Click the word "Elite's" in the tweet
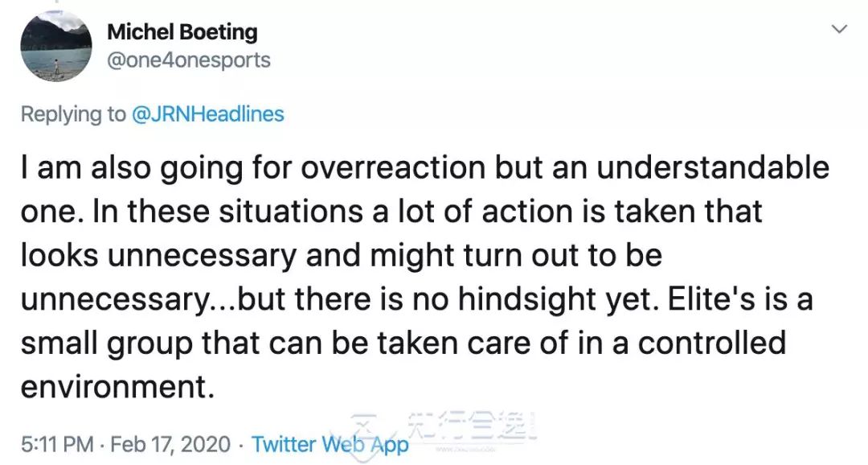The height and width of the screenshot is (465, 868). click(x=691, y=299)
